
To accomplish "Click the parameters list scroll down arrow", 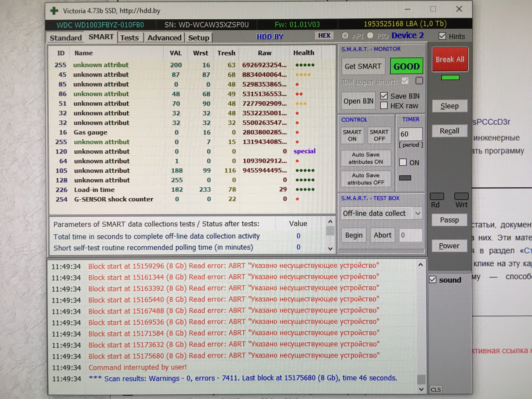I will 331,248.
